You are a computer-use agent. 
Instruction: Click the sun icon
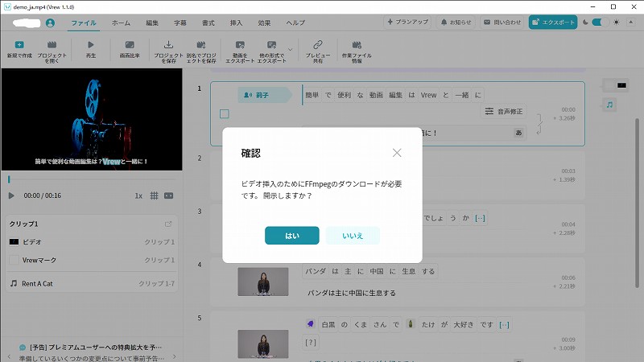click(x=616, y=23)
